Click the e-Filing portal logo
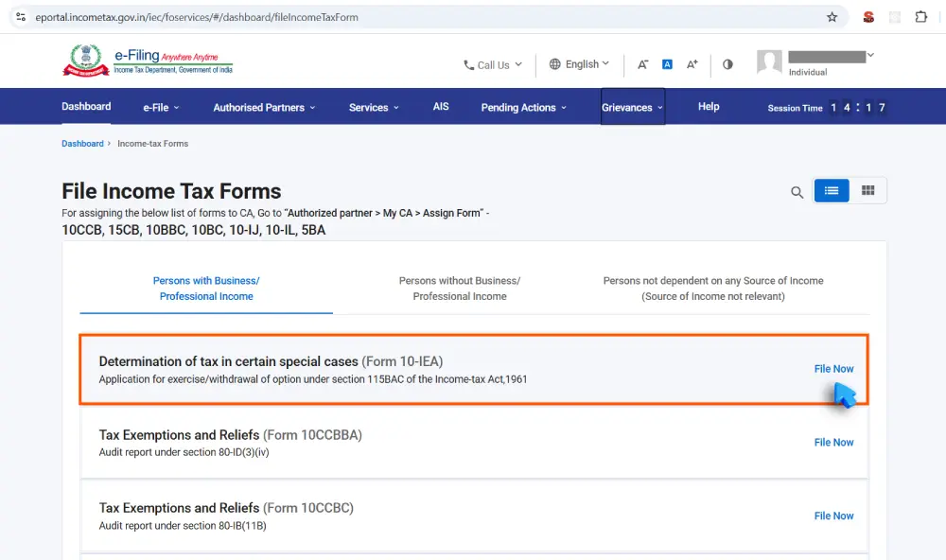 (147, 61)
